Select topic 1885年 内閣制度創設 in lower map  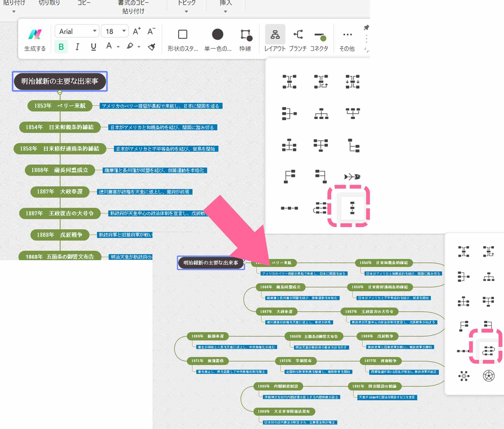[x=278, y=386]
